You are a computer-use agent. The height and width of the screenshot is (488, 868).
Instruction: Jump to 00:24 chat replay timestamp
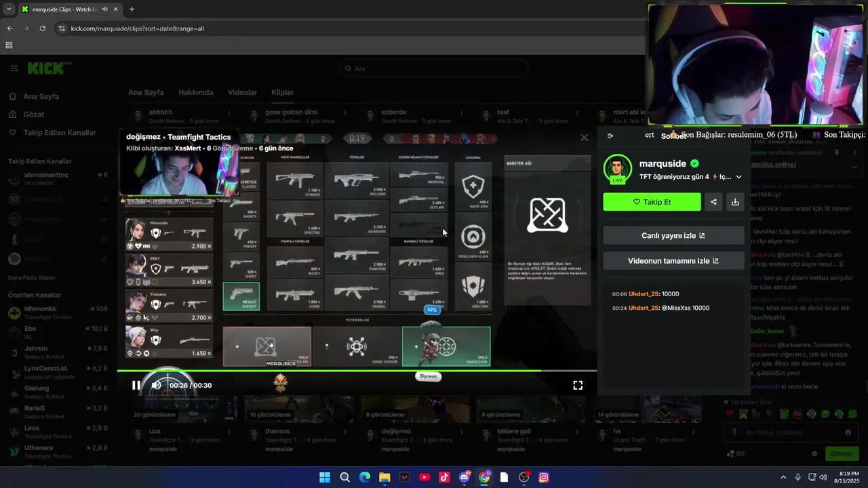620,308
